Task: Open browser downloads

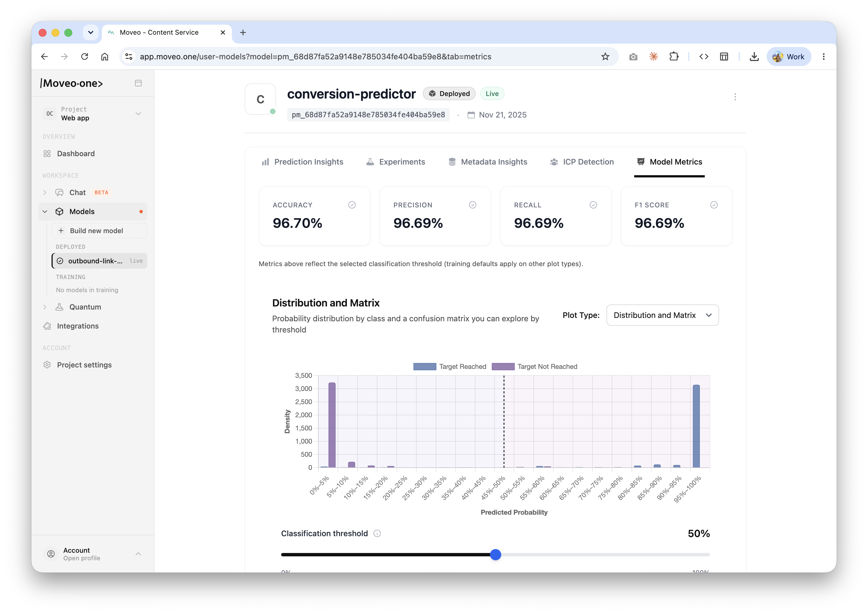Action: coord(754,57)
